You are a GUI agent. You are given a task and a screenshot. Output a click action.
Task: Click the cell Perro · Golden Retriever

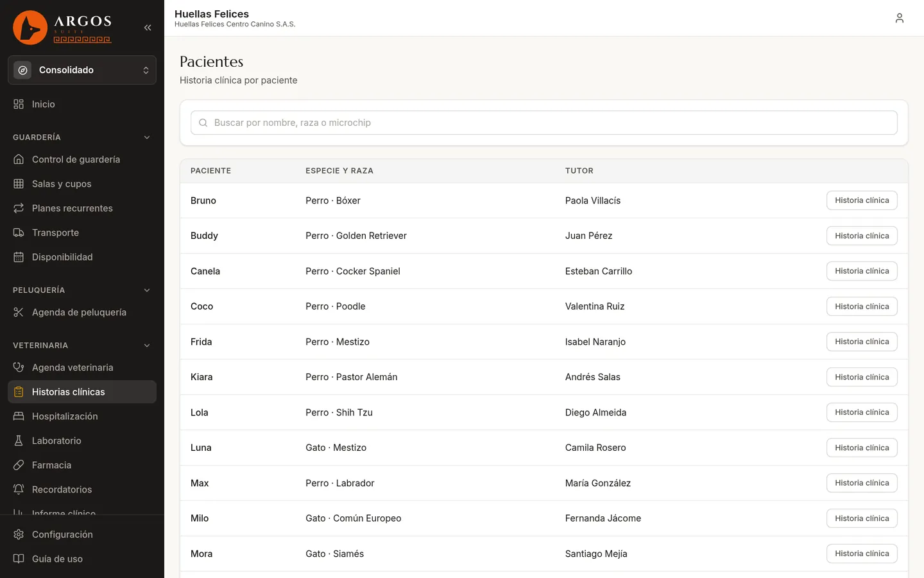tap(356, 236)
